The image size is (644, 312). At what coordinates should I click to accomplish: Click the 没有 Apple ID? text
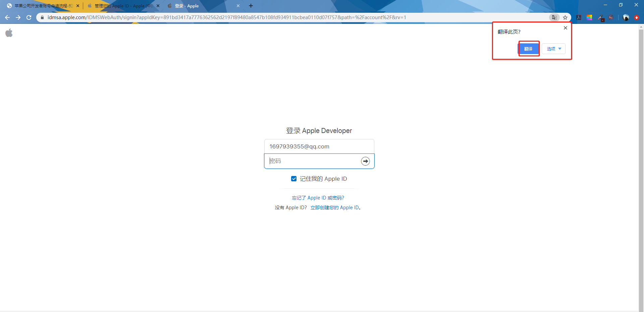pos(291,208)
